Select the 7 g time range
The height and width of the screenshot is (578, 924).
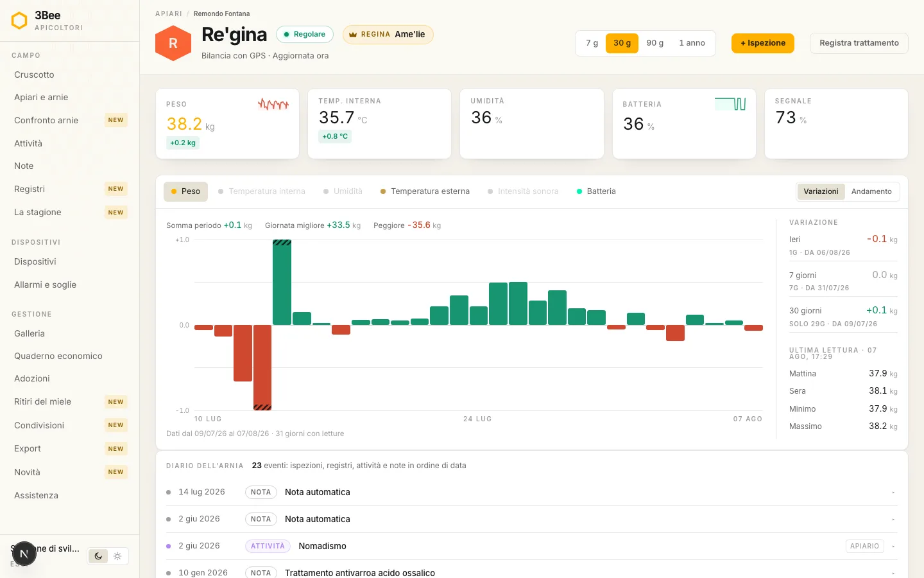click(592, 43)
